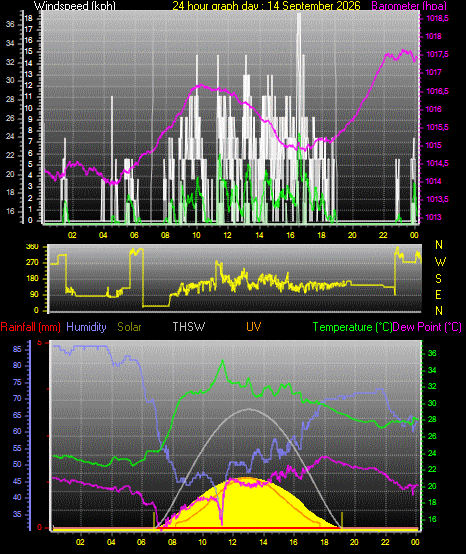Screen dimensions: 466x554
Task: Click the "13" inner windspeed axis value
Action: pyautogui.click(x=29, y=74)
